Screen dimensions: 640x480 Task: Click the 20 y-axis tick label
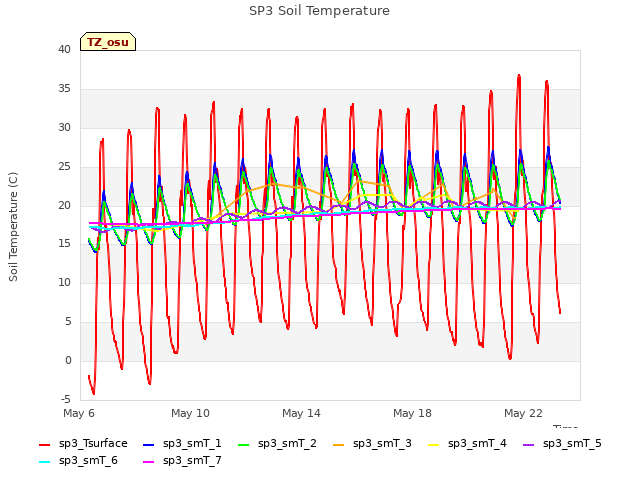(x=64, y=205)
